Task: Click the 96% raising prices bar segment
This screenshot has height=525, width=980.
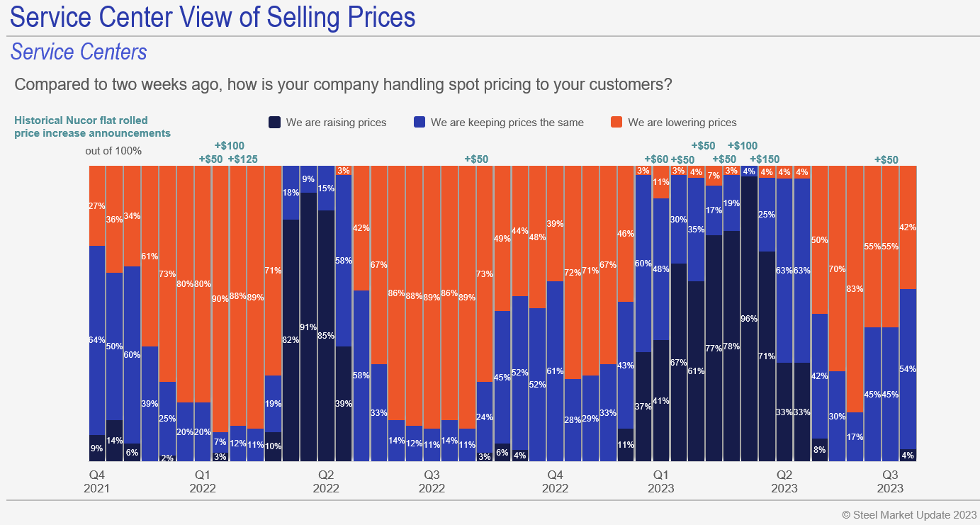Action: point(749,319)
